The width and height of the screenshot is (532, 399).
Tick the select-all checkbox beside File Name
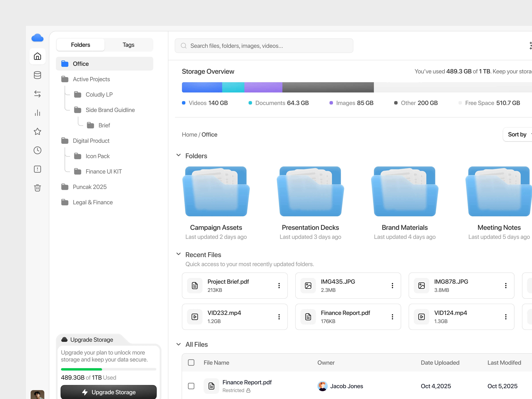pos(191,362)
